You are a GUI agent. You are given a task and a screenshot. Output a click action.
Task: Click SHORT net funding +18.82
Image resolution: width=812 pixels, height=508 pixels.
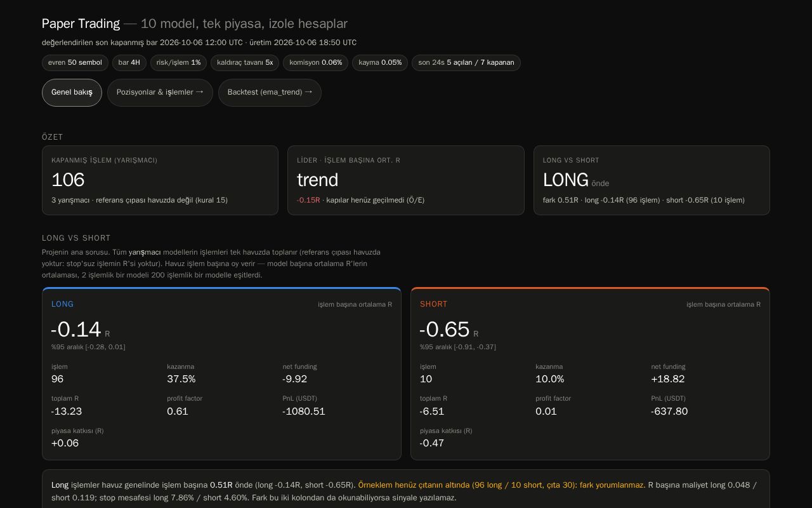[x=667, y=379]
